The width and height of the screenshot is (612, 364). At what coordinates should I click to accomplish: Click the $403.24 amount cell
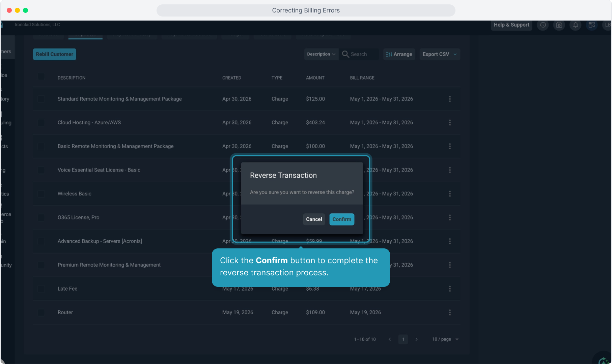click(315, 123)
